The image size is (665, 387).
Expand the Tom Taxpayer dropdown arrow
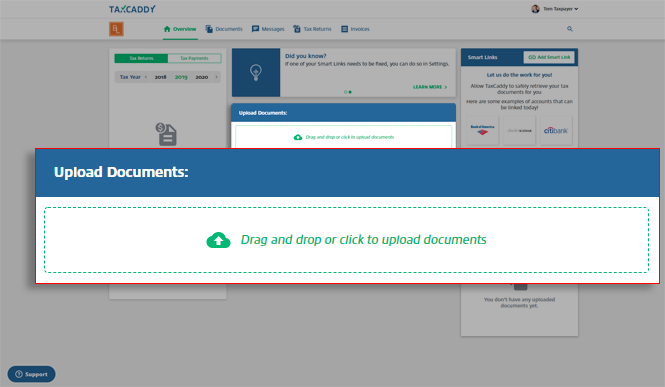coord(576,9)
